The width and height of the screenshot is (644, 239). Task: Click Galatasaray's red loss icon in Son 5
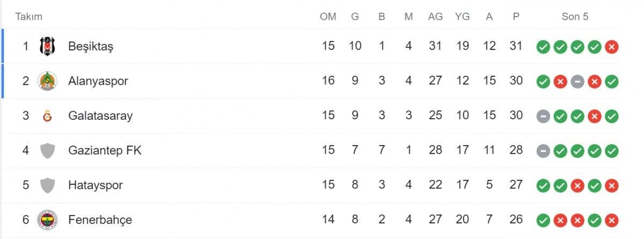click(x=595, y=117)
